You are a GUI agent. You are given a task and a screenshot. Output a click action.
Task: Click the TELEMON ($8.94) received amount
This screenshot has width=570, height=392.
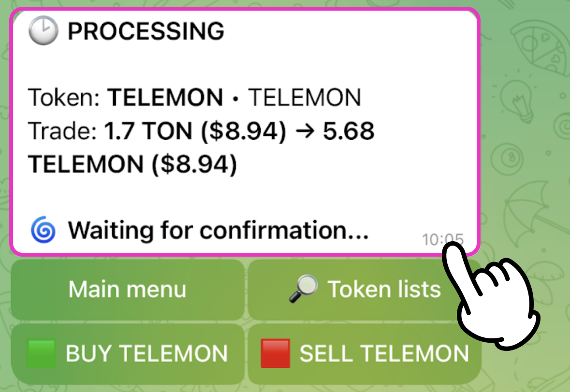coord(132,164)
